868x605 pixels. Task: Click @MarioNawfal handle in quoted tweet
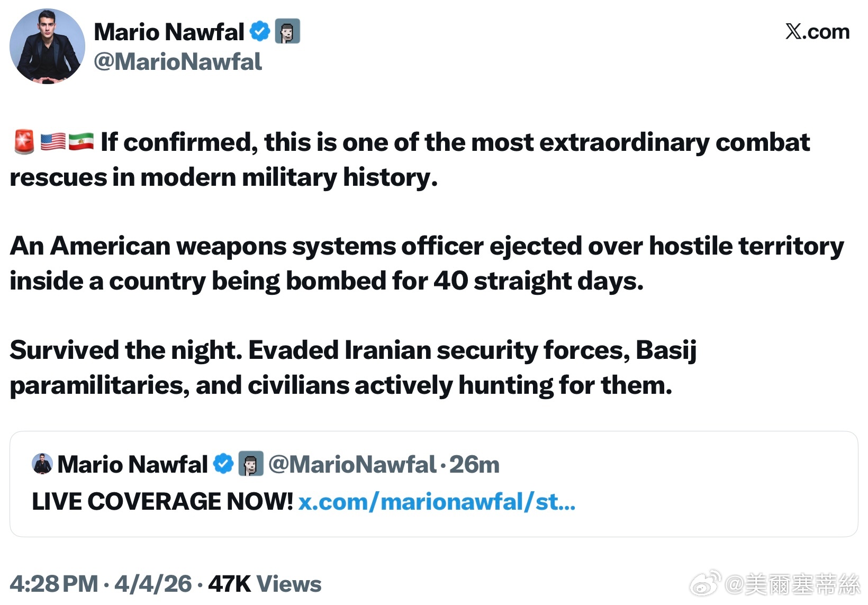coord(352,464)
